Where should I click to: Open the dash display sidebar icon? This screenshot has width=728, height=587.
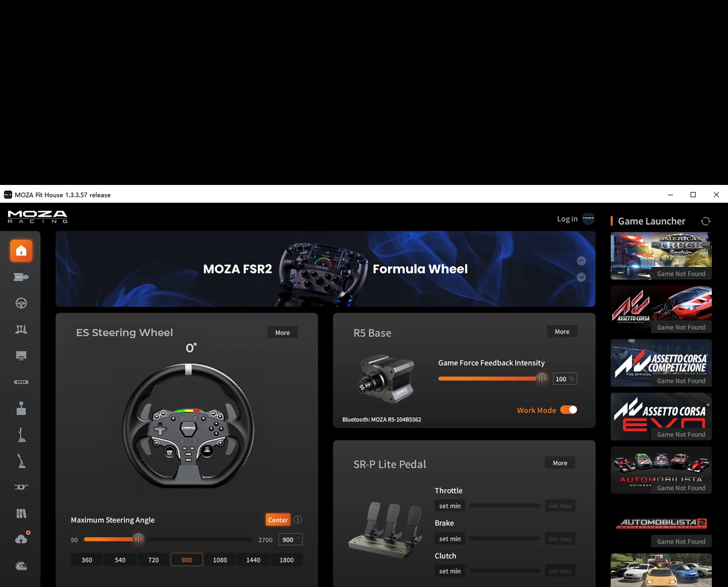[21, 355]
